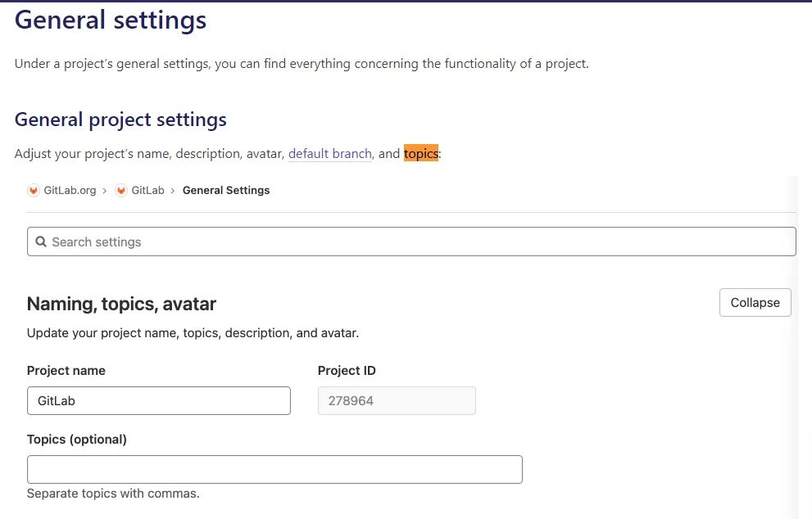Select the General Settings breadcrumb

[x=226, y=191]
